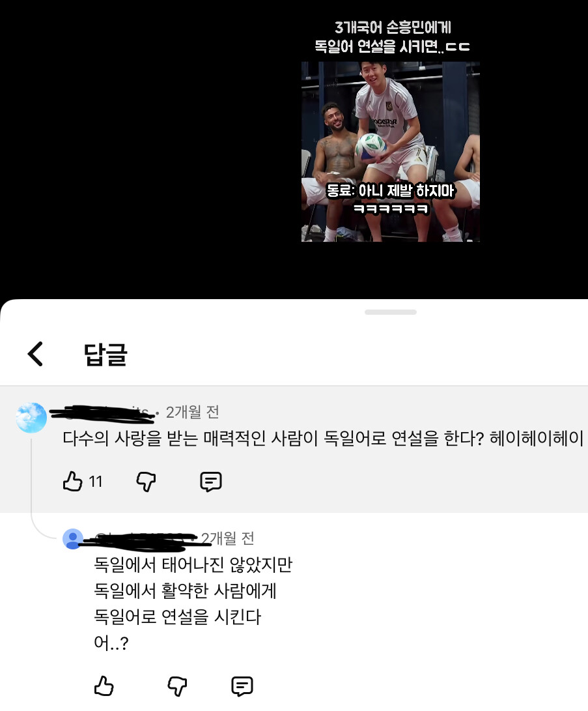Grab the sheet handle bar above 답글
The height and width of the screenshot is (711, 588).
click(391, 312)
